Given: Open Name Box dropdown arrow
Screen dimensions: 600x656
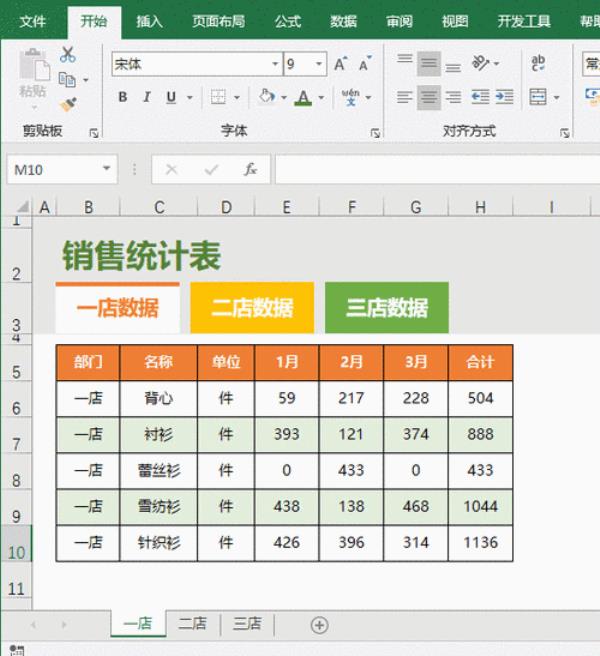Looking at the screenshot, I should pyautogui.click(x=107, y=169).
